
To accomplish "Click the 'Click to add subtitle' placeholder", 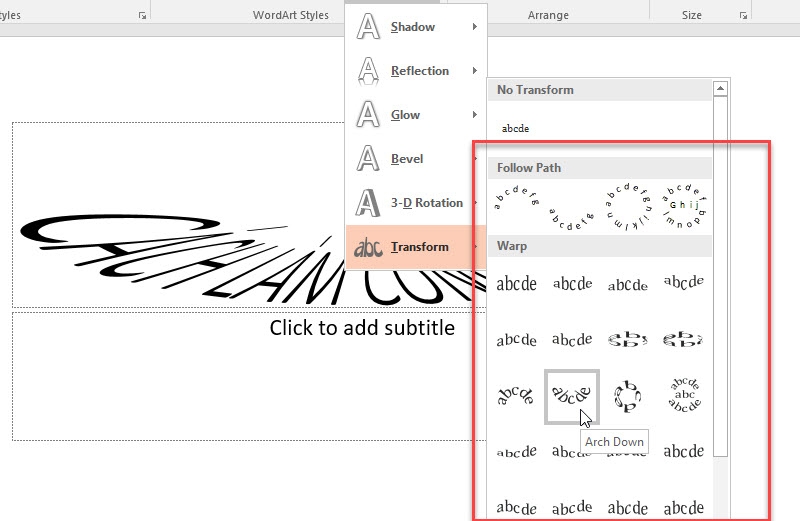I will (x=362, y=328).
